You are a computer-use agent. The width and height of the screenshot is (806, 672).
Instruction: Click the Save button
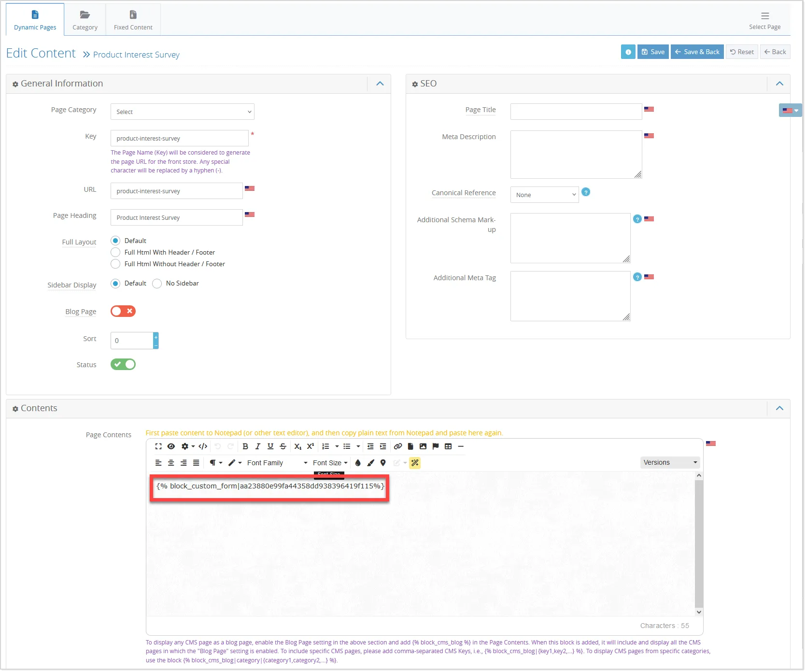pyautogui.click(x=653, y=52)
